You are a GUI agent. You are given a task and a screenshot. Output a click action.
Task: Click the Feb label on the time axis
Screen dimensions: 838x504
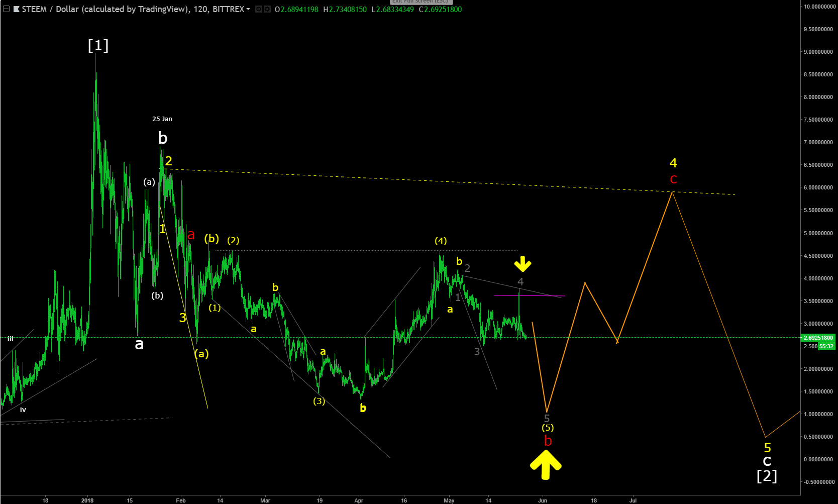(x=181, y=500)
